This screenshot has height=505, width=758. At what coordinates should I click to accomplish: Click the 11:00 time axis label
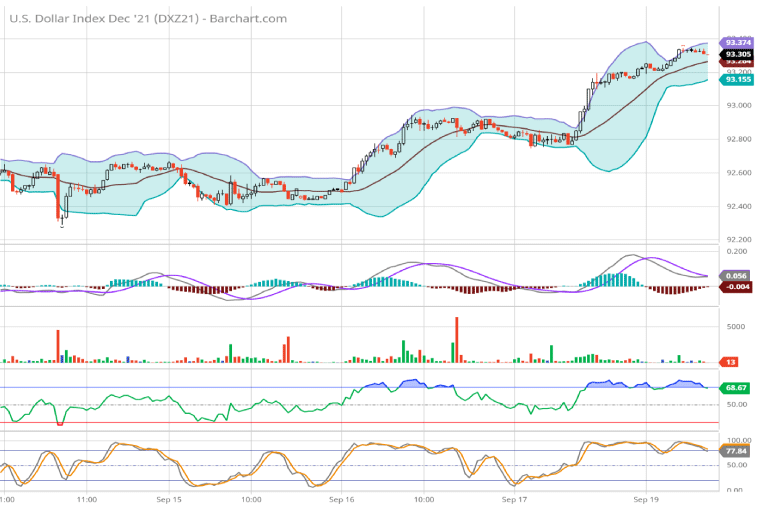86,498
